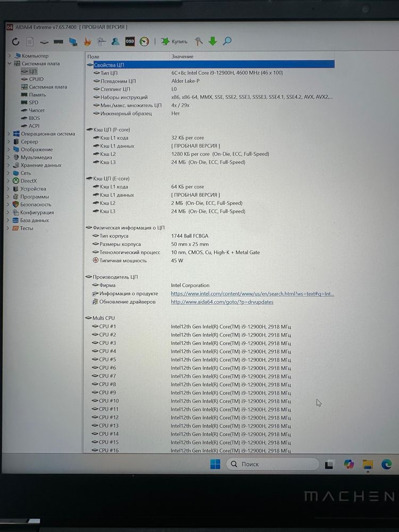Expand the Отображение tree node

[x=9, y=149]
